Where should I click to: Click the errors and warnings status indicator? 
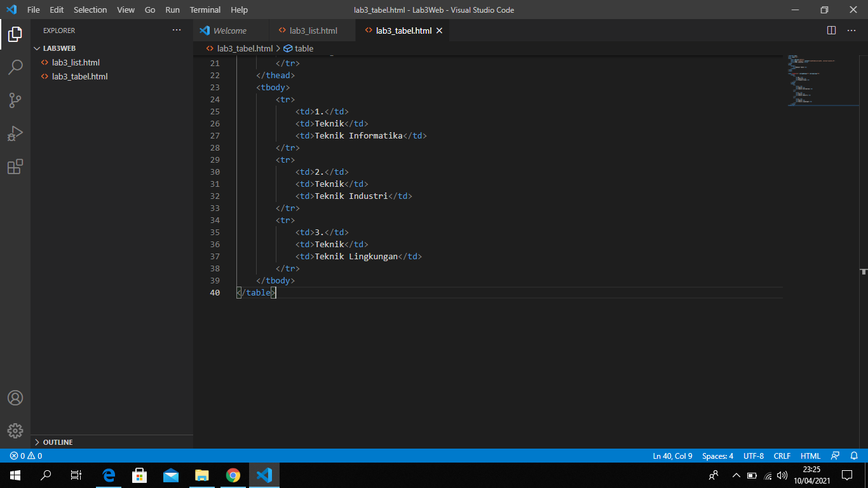(26, 456)
